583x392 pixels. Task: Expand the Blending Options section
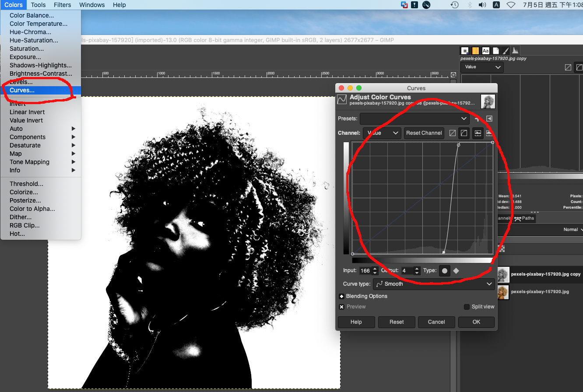(x=342, y=296)
